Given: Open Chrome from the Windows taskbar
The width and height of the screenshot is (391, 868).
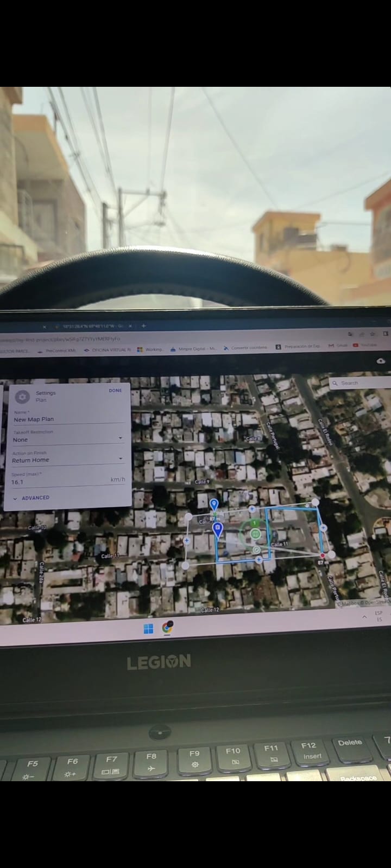Looking at the screenshot, I should click(x=167, y=628).
